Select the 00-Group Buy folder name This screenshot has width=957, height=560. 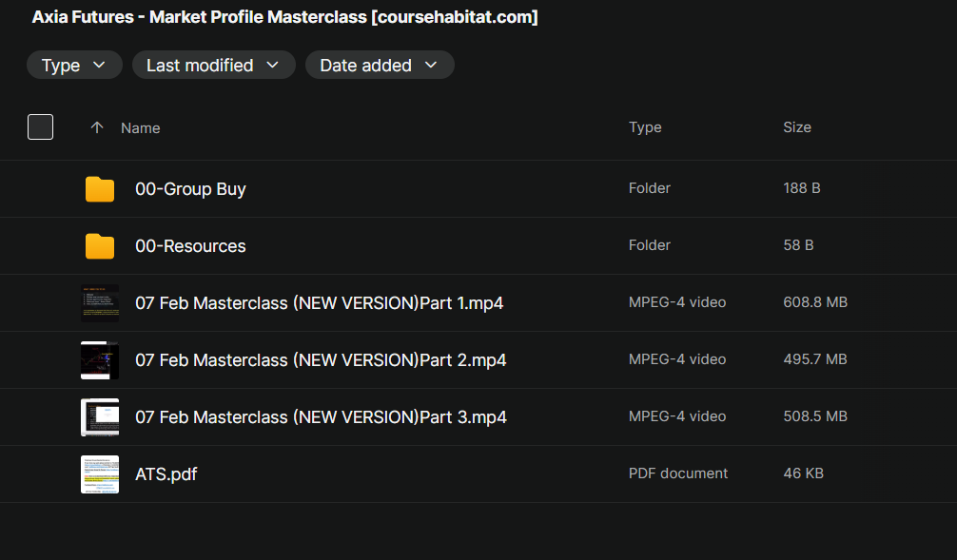pos(190,189)
